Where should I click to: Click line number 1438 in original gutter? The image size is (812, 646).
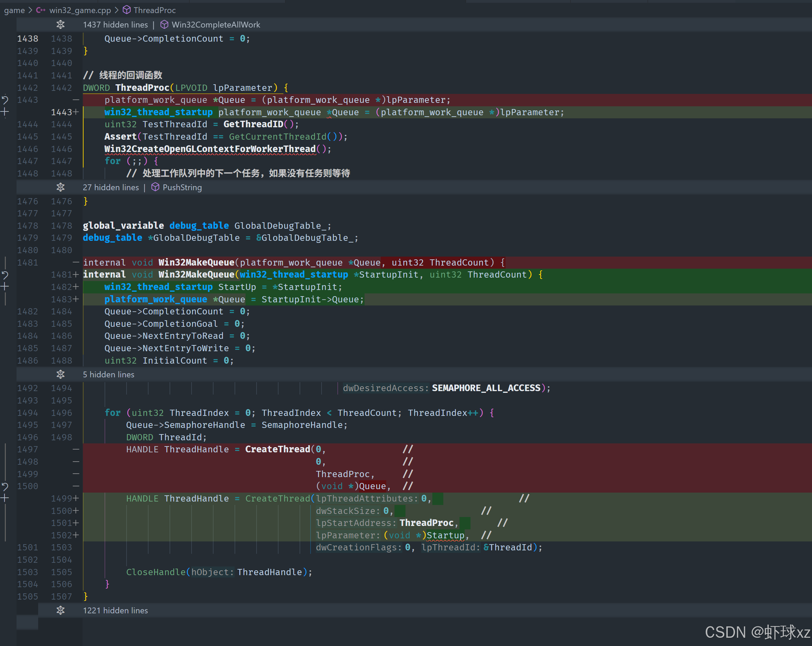(x=28, y=39)
